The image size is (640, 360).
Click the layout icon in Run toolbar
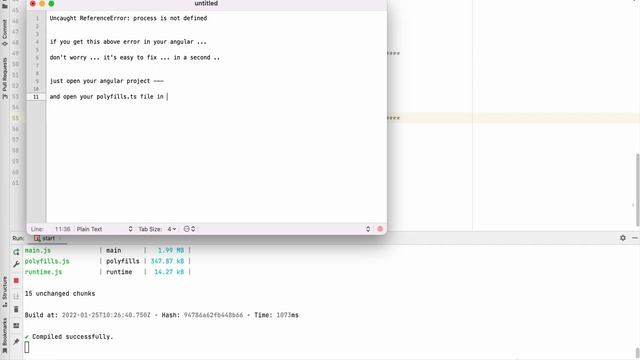pos(16,325)
